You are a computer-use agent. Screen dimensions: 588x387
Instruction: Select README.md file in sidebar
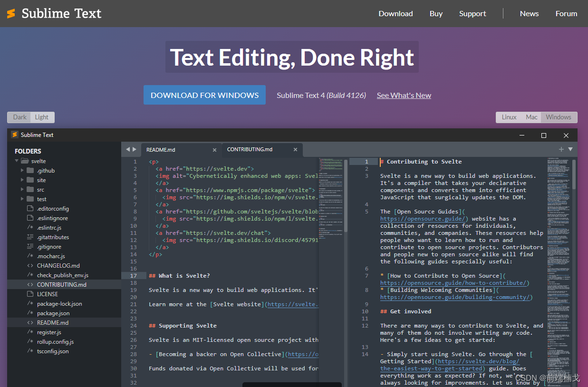64,323
